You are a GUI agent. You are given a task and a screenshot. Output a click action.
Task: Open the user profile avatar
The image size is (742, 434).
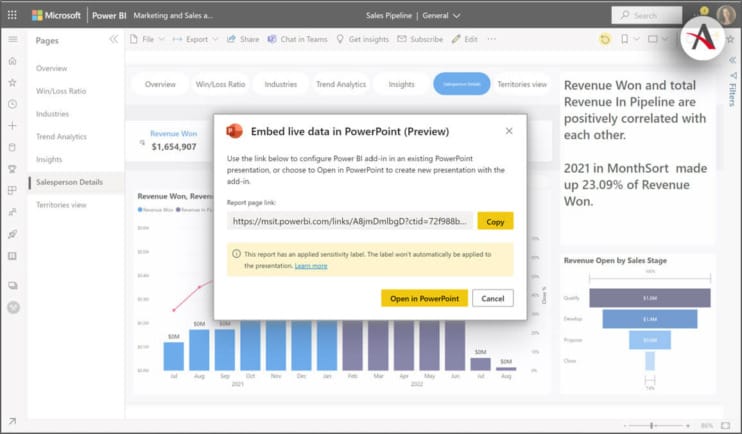click(726, 15)
